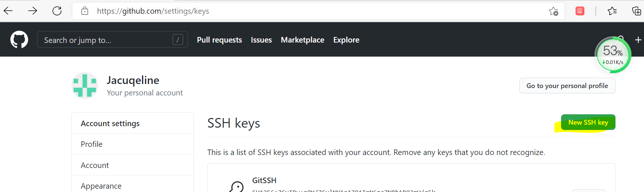Open the browser favorites list icon

(x=612, y=11)
